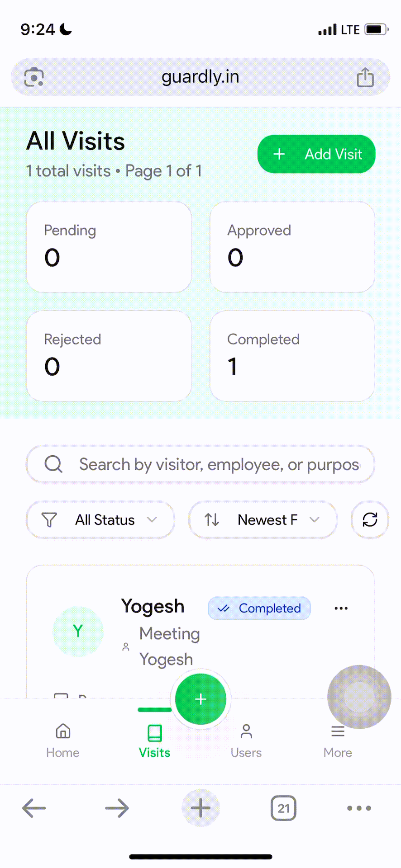Open the Home tab in bottom navigation

pos(62,740)
